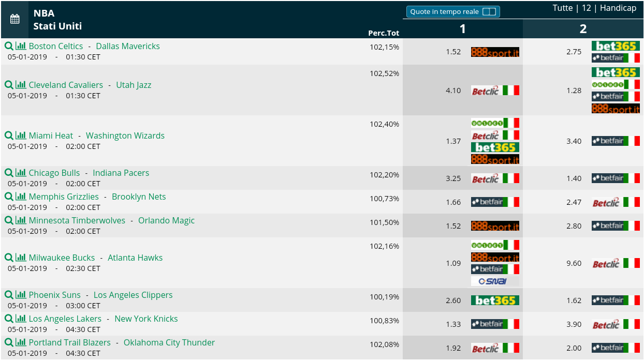Screen dimensions: 644x361
Task: Open the stats chart icon for Milwaukee Bucks
Action: [x=21, y=257]
